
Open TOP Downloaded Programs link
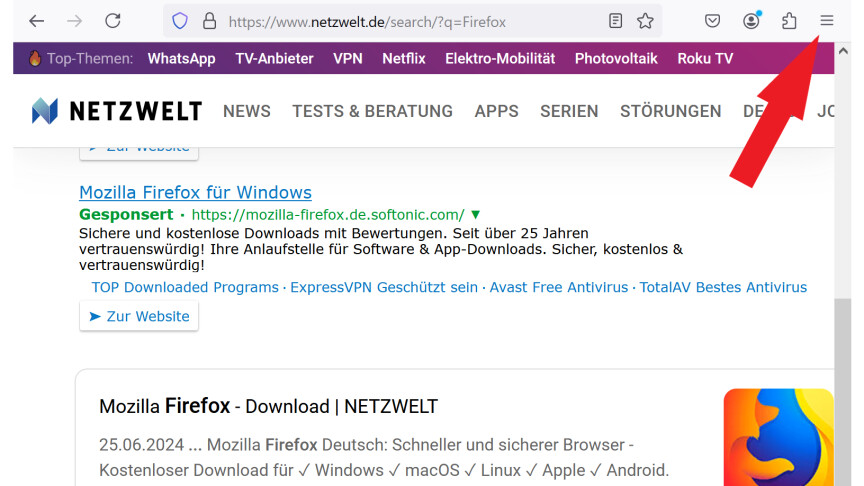[185, 287]
